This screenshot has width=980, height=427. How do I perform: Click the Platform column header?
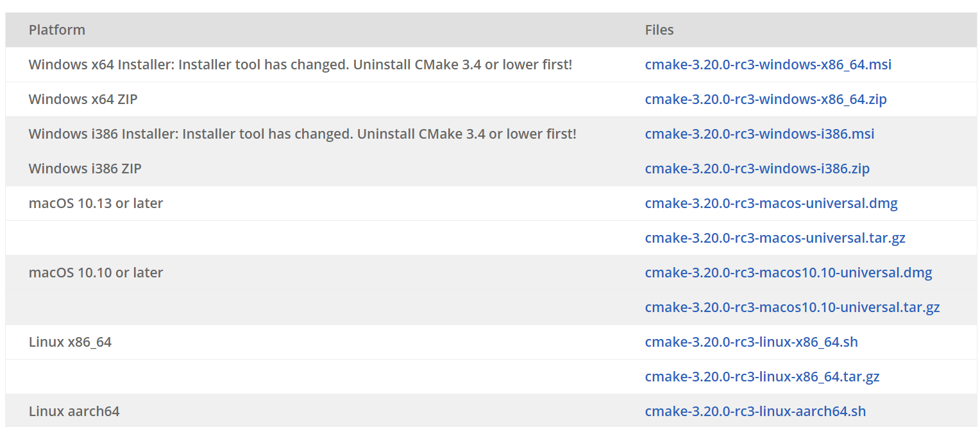(x=57, y=30)
